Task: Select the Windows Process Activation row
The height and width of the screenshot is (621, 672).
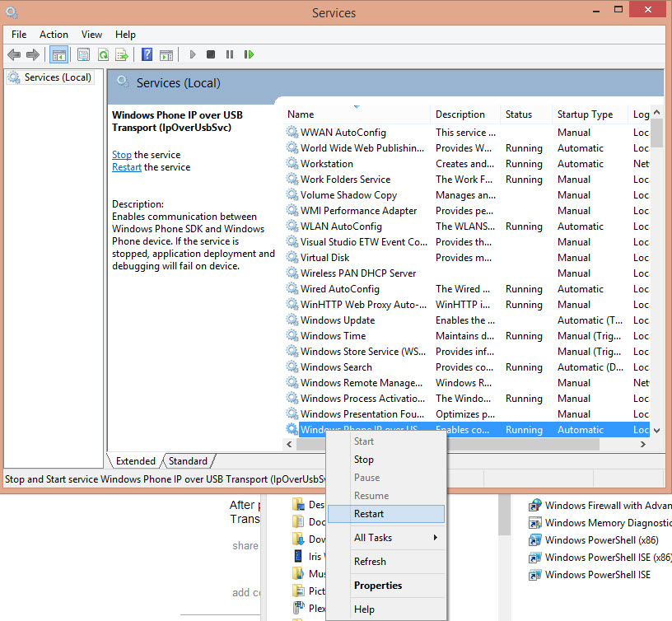Action: pos(467,398)
